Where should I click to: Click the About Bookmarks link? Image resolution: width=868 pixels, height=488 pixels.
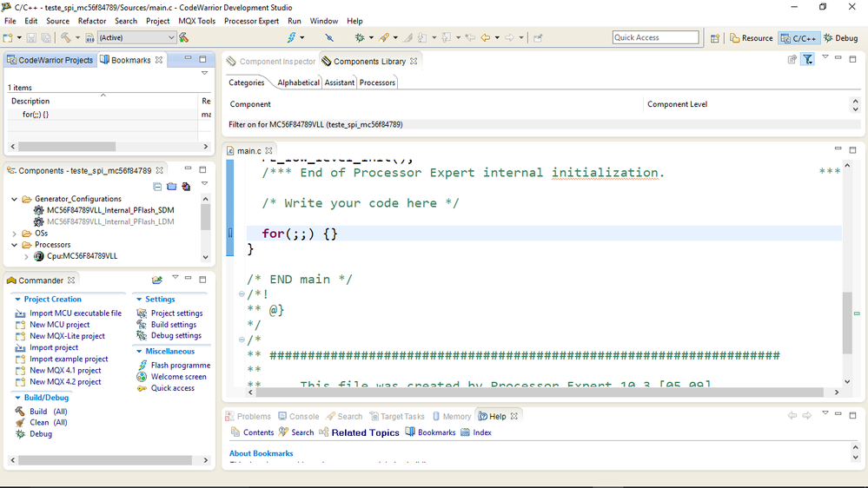(x=261, y=453)
